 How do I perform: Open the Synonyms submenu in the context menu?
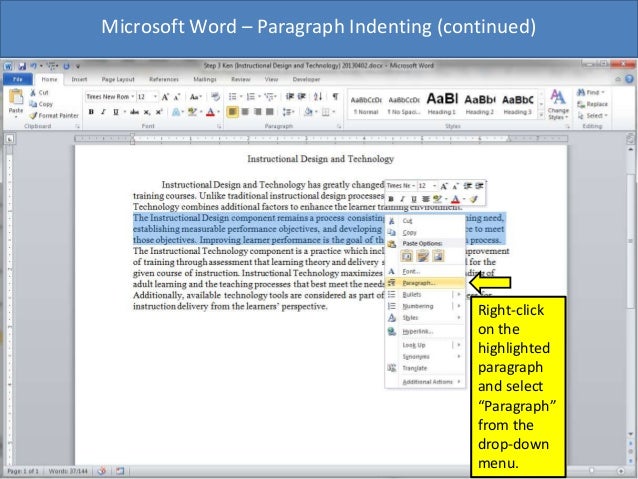pos(425,357)
